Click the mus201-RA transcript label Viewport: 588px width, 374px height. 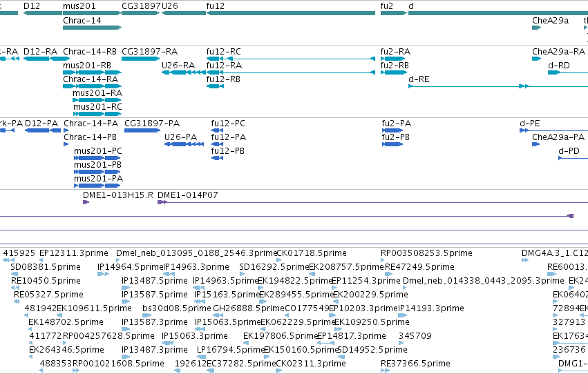97,93
